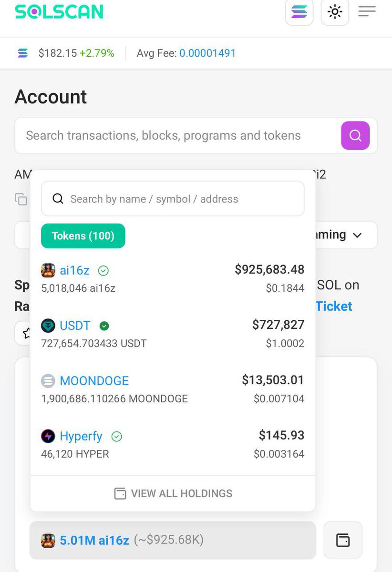
Task: Open the Hyperfy token link
Action: pyautogui.click(x=81, y=437)
